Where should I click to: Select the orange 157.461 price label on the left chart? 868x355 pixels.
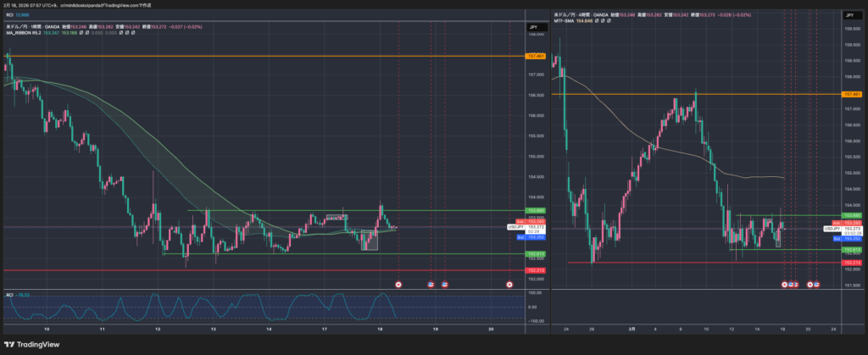[535, 56]
